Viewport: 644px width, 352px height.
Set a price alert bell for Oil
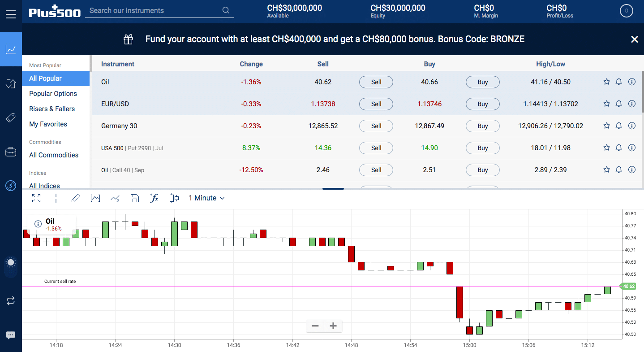click(x=619, y=82)
